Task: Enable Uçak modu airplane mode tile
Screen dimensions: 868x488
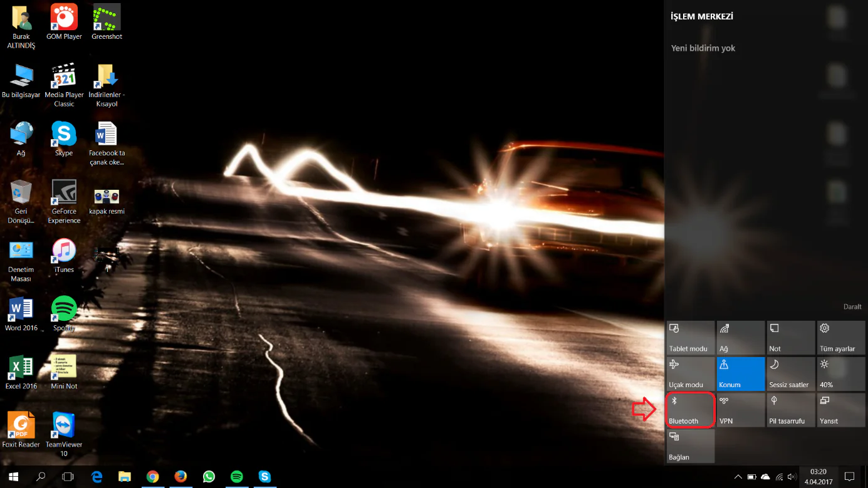Action: pyautogui.click(x=690, y=374)
